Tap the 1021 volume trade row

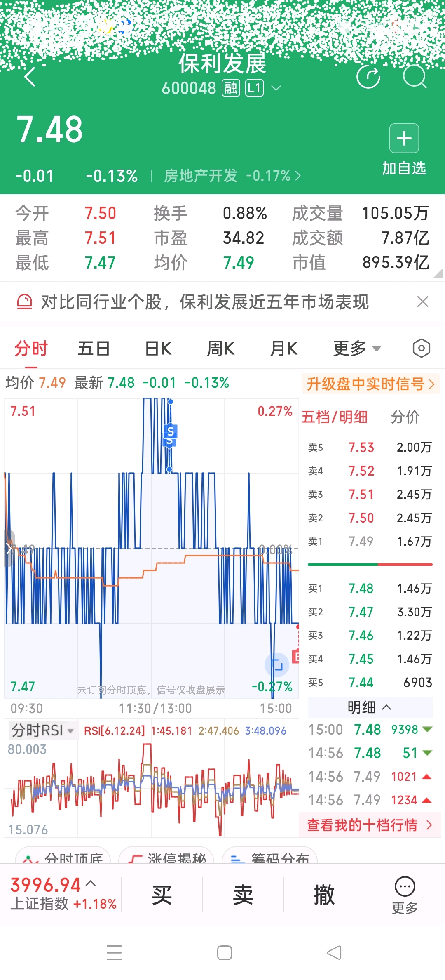coord(370,777)
